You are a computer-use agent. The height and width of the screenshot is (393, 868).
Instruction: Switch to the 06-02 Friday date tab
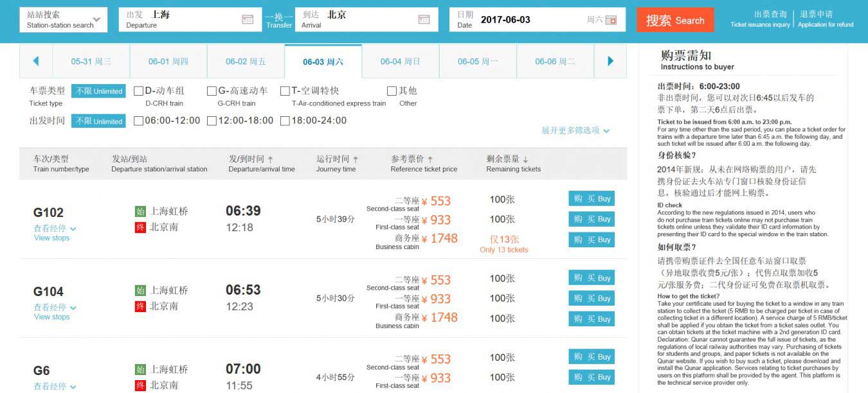click(245, 62)
